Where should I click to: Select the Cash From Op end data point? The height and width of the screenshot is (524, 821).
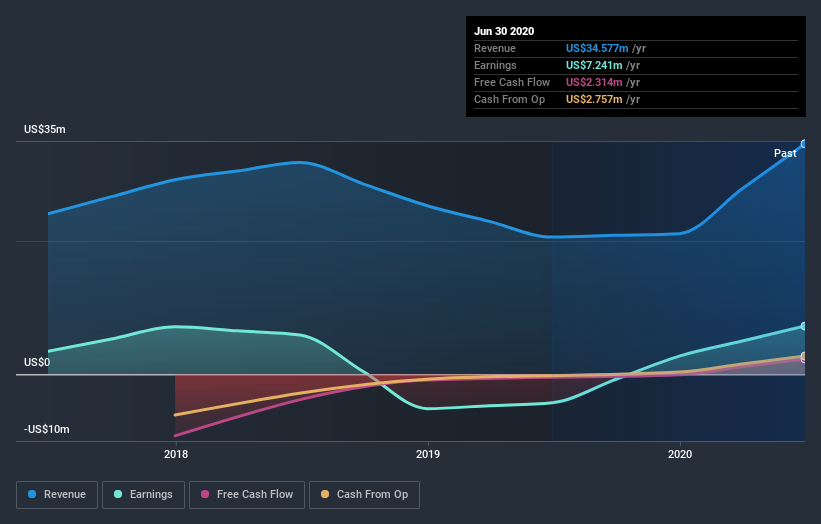click(x=804, y=356)
